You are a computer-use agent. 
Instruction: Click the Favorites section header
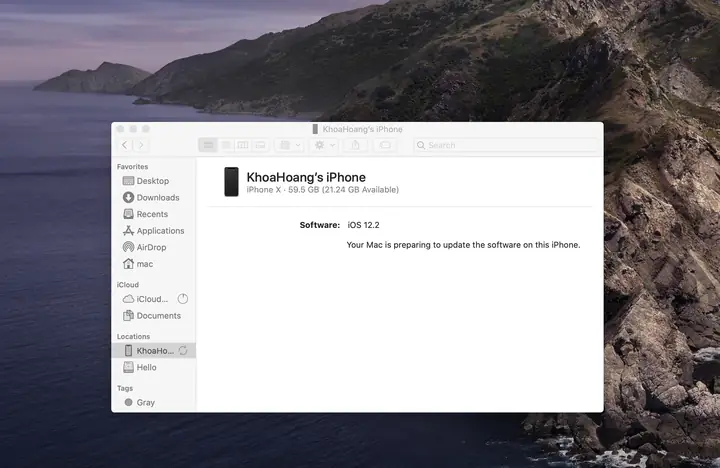click(x=132, y=167)
